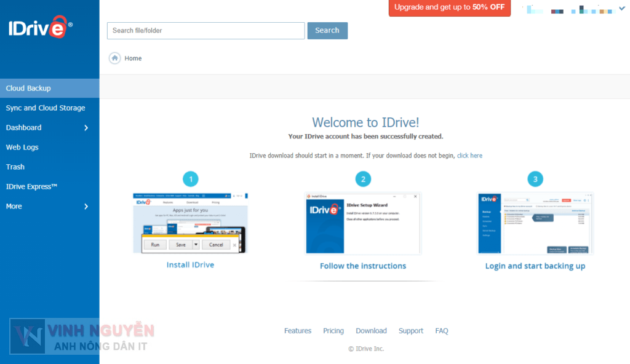This screenshot has height=364, width=630.
Task: Click the step 3 circle badge
Action: (x=535, y=179)
